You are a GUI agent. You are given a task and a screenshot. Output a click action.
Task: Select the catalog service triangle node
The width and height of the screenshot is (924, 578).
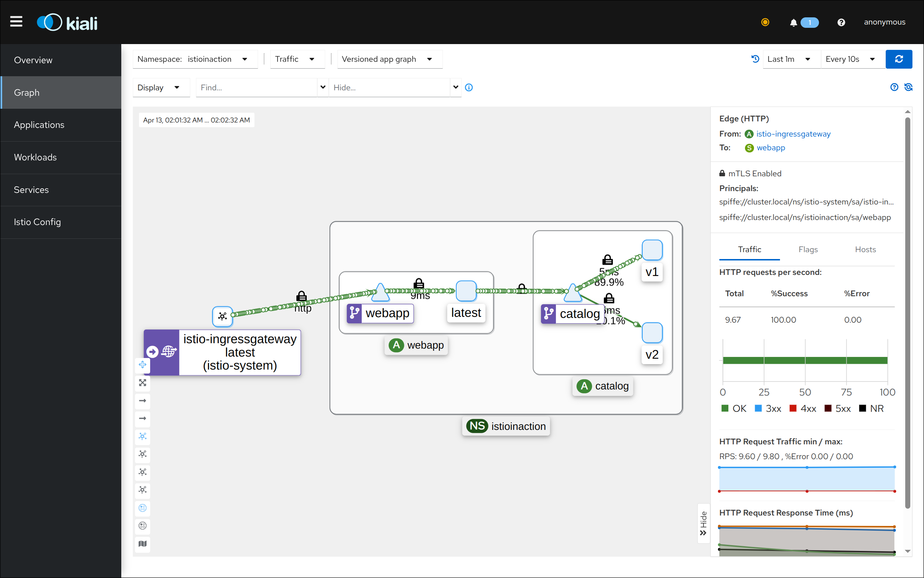(x=572, y=293)
